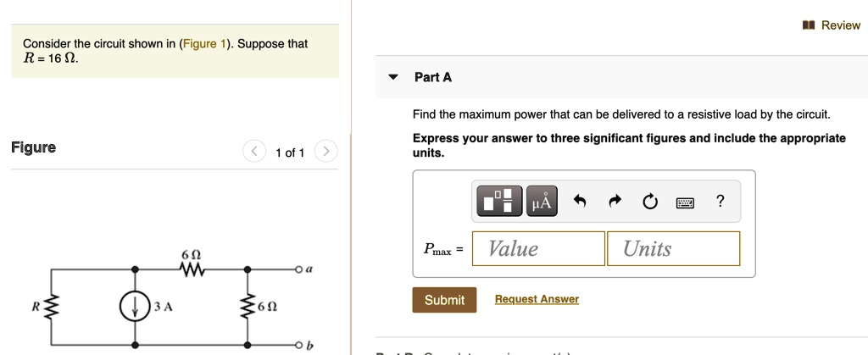
Task: Click the Figure 1 link in the problem
Action: [205, 43]
